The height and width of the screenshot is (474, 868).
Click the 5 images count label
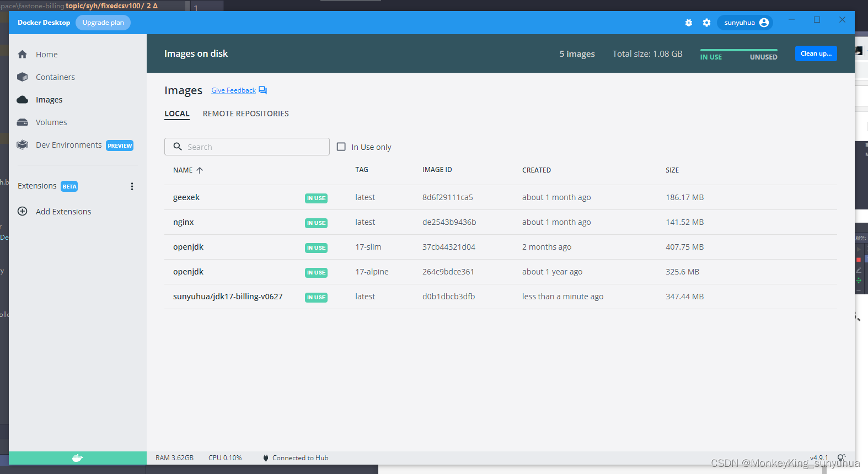[x=577, y=54]
